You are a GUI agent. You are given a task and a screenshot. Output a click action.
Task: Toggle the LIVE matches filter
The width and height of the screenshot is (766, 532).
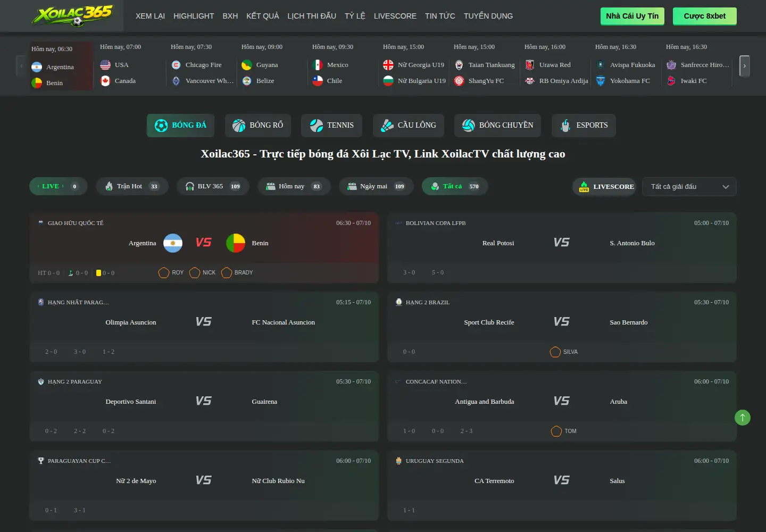[58, 186]
